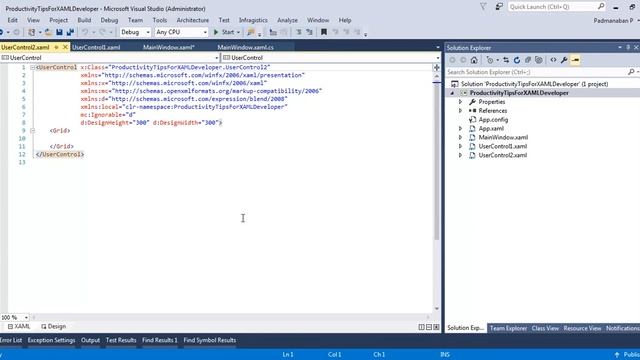Click the Find in Files toolbar icon
This screenshot has width=640, height=360.
point(251,32)
